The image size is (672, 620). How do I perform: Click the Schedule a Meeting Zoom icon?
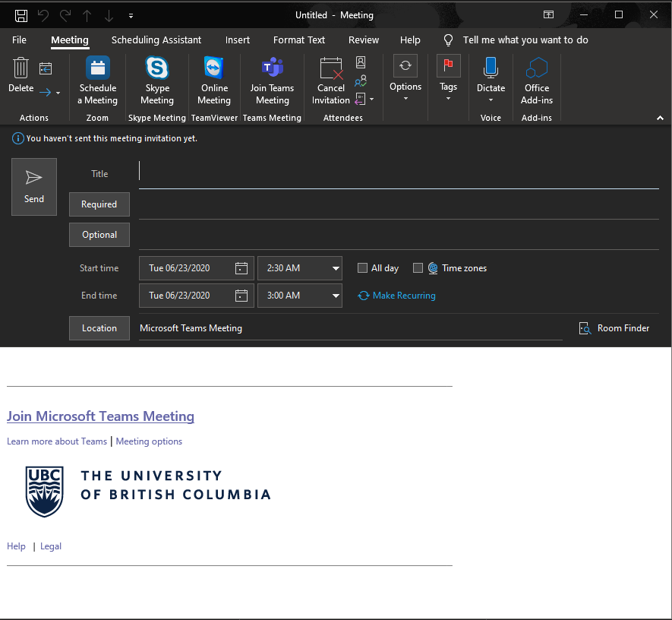coord(98,69)
